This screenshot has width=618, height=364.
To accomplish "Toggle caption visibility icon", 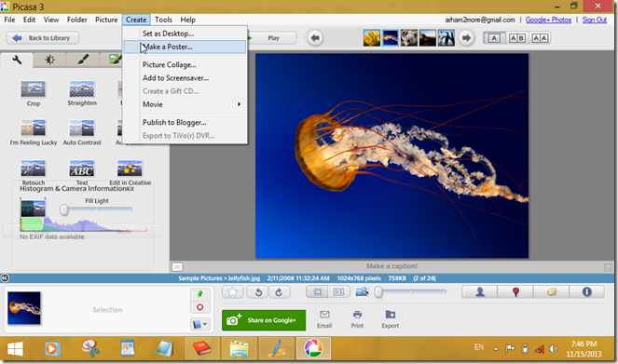I will 177,267.
